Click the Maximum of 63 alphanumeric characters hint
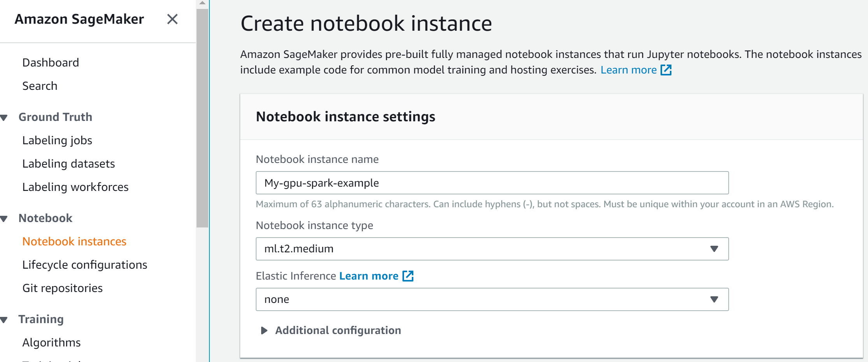Screen dimensions: 868x362 tap(545, 204)
